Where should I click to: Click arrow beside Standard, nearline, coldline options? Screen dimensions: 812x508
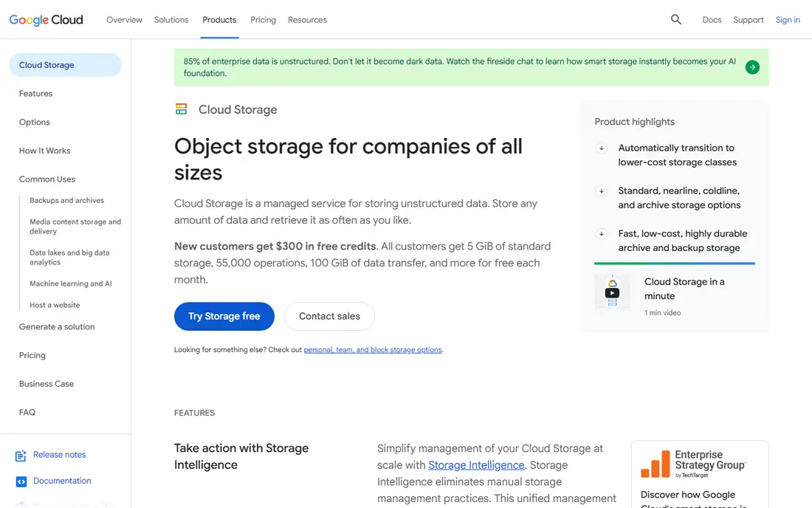601,191
